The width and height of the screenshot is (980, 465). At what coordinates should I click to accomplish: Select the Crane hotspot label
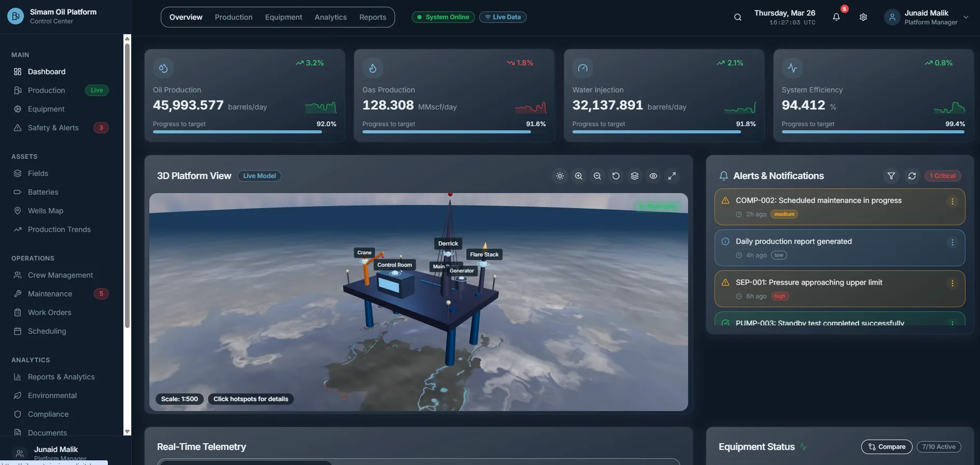click(365, 253)
